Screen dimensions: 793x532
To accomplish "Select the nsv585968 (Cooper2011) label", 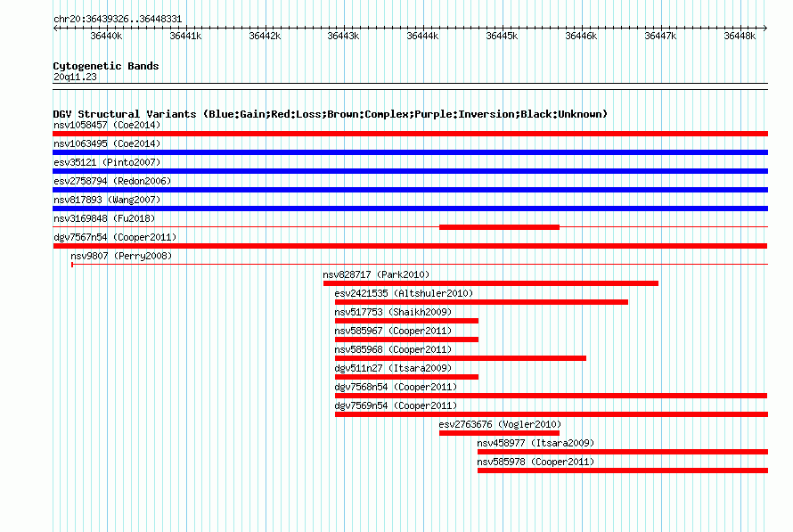I will tap(393, 349).
